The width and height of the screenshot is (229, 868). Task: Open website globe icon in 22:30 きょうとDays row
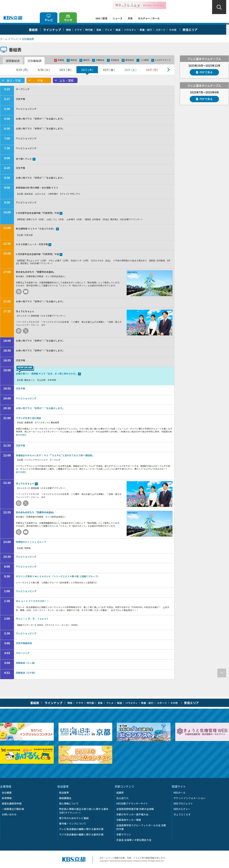[19, 503]
